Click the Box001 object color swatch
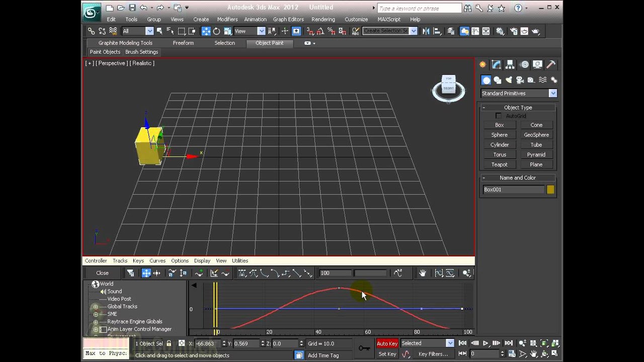Viewport: 644px width, 362px height. (x=550, y=190)
